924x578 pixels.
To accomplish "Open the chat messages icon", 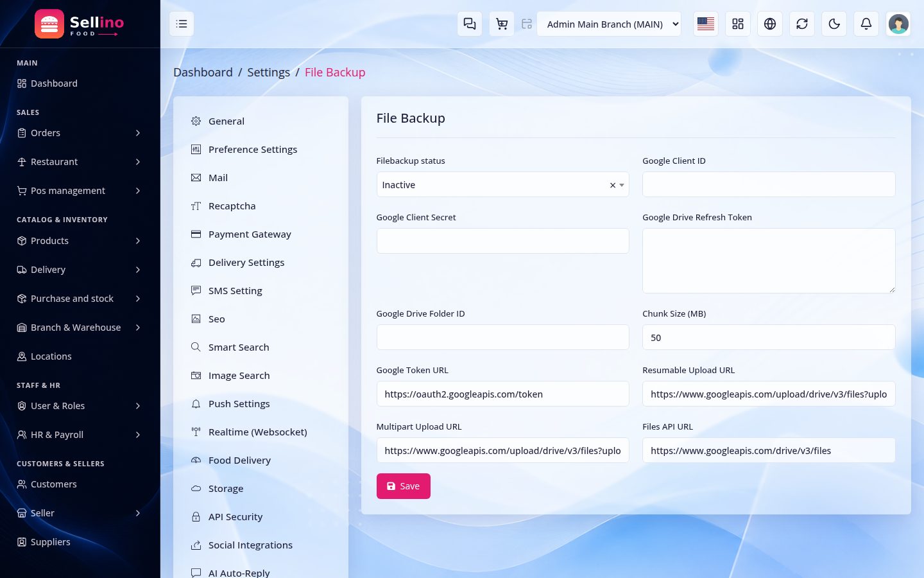I will (470, 24).
